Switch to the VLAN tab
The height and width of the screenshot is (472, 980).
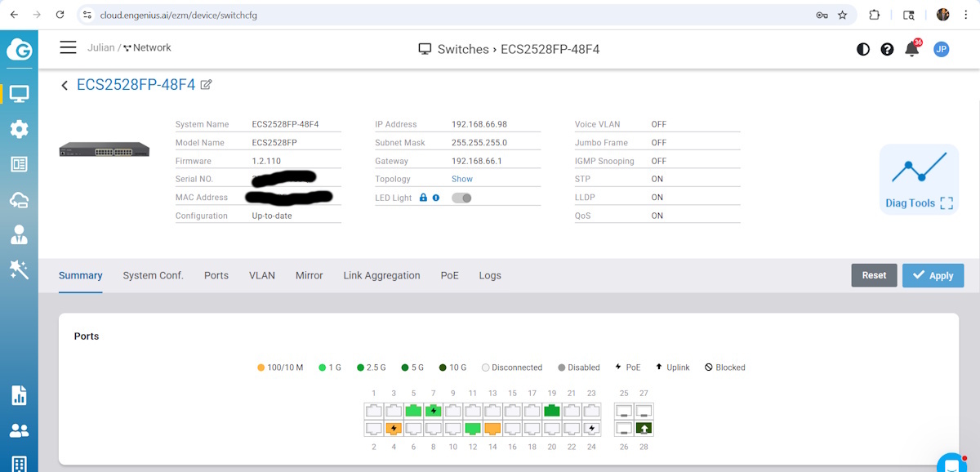point(262,276)
